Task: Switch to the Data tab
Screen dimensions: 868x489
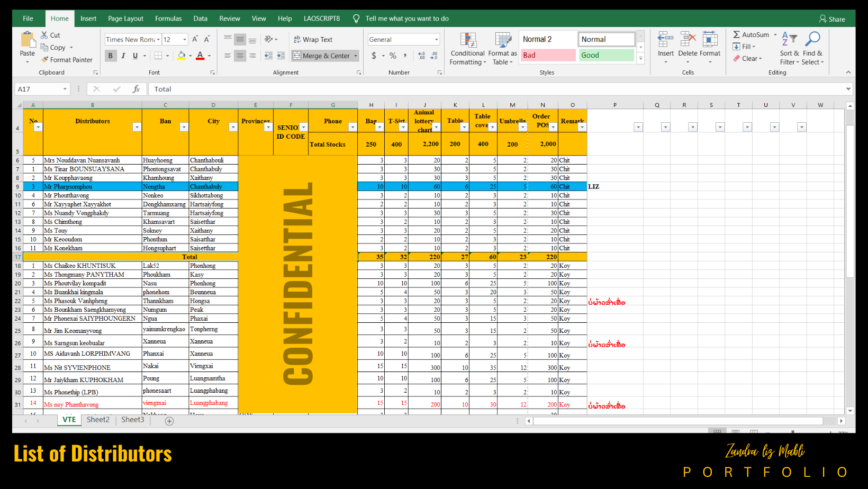Action: (x=201, y=19)
